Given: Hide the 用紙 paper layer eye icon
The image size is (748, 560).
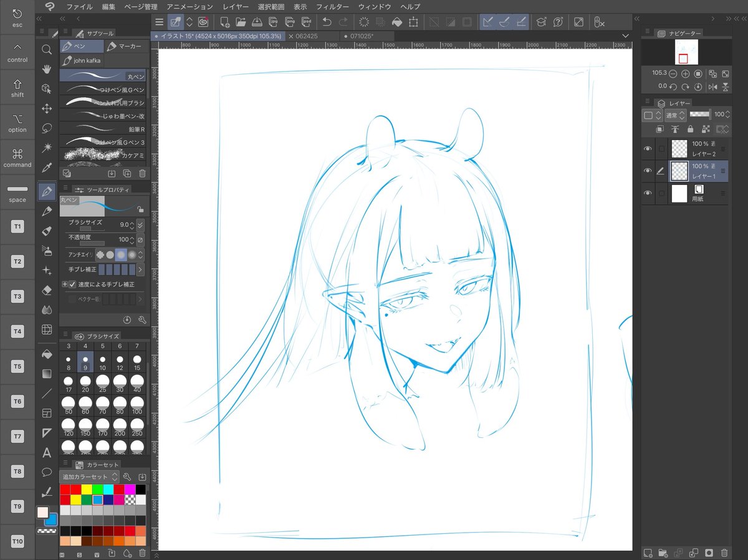Looking at the screenshot, I should (x=648, y=194).
